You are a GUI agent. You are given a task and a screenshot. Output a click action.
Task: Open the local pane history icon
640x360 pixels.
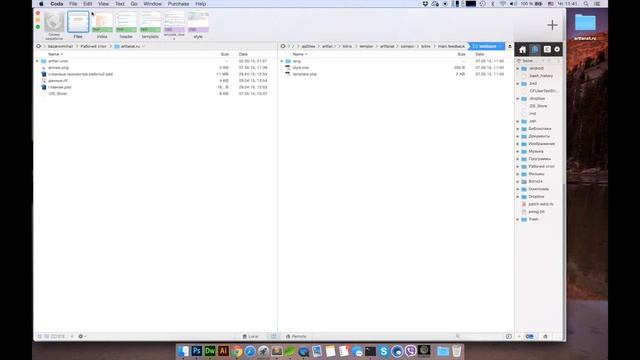point(39,46)
